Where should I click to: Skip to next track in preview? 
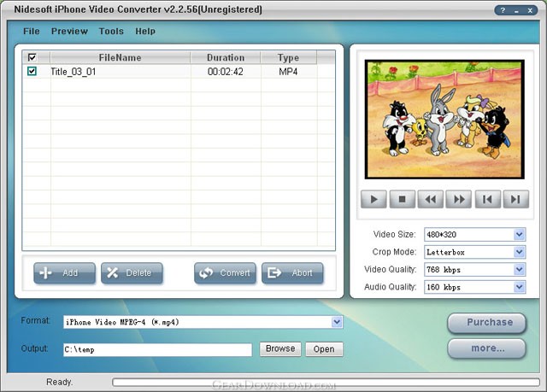[x=516, y=199]
